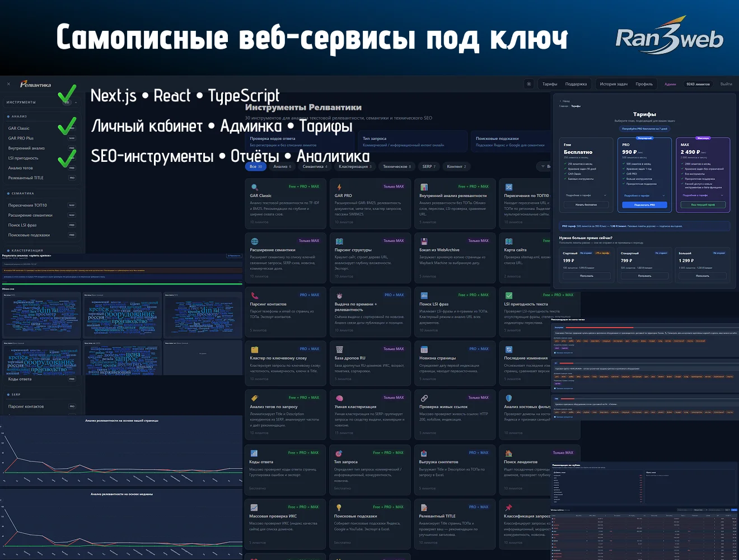Open GAR PRO Plus in the sidebar
This screenshot has height=560, width=739.
[x=41, y=138]
